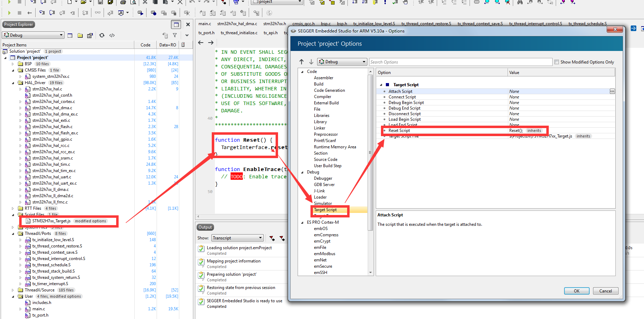
Task: Open the tx_port.h editor tab
Action: tap(207, 33)
